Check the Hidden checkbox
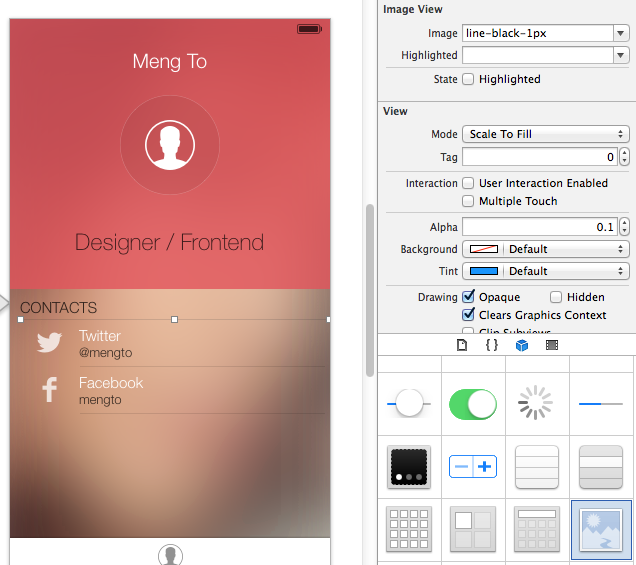 [x=556, y=297]
